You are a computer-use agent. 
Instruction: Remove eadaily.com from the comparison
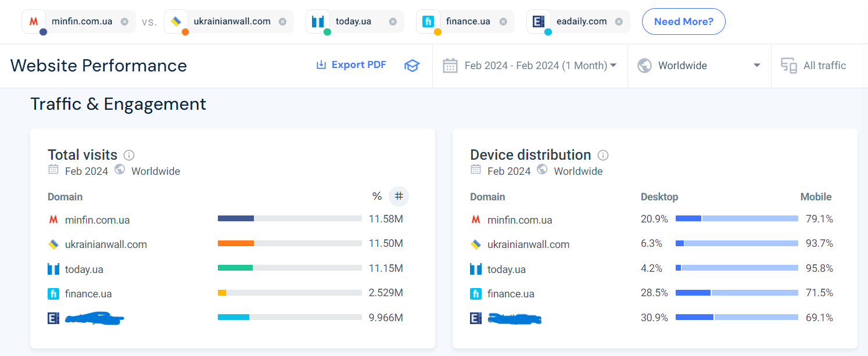tap(618, 21)
